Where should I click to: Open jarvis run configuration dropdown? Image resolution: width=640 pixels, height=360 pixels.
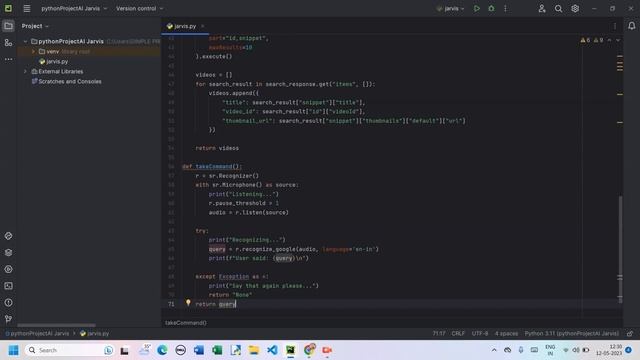[x=450, y=8]
